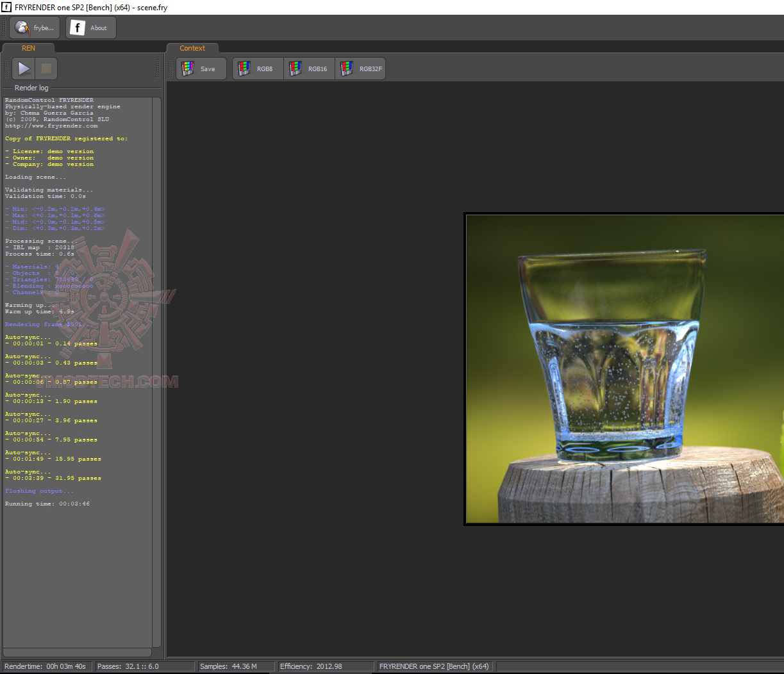Export image as RGB32F
This screenshot has width=784, height=674.
tap(360, 69)
